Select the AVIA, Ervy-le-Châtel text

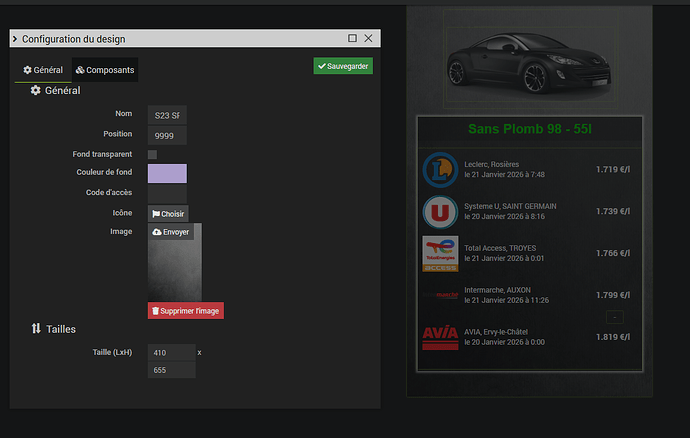tap(496, 332)
